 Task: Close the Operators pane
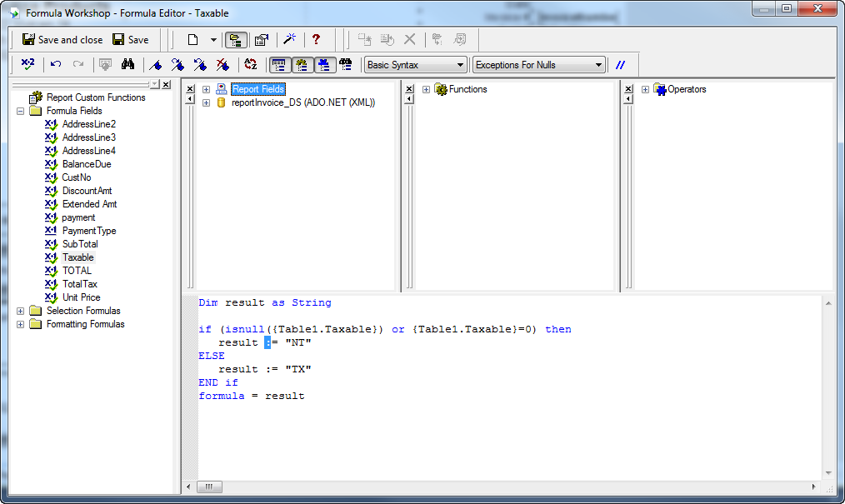point(628,89)
